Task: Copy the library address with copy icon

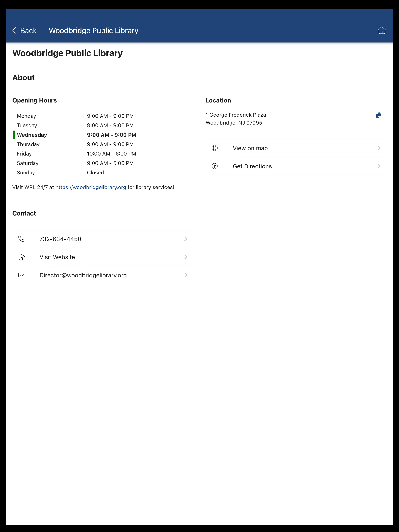Action: [378, 115]
